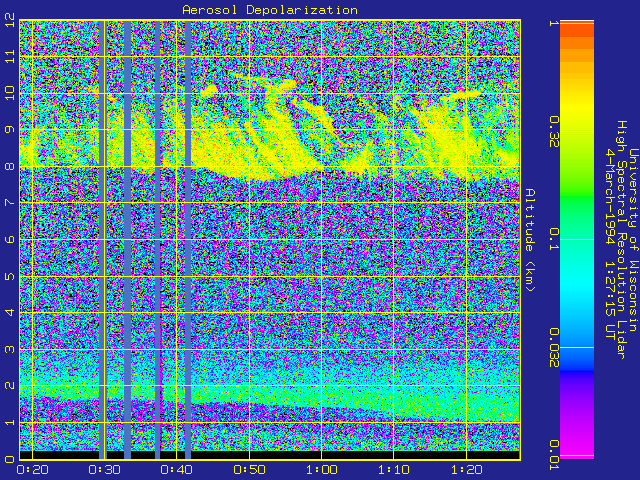This screenshot has width=640, height=480.
Task: Click the black ground band at plot bottom
Action: tap(269, 455)
